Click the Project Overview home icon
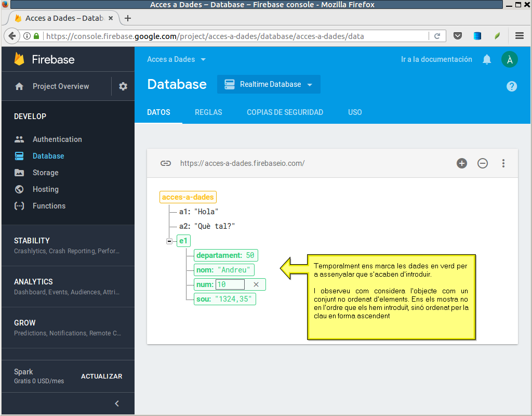The width and height of the screenshot is (532, 416). coord(19,86)
